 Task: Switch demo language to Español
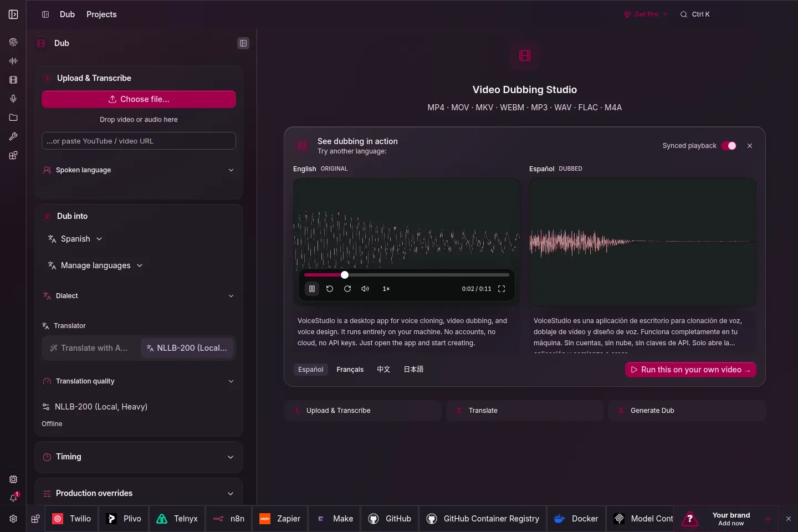click(311, 370)
